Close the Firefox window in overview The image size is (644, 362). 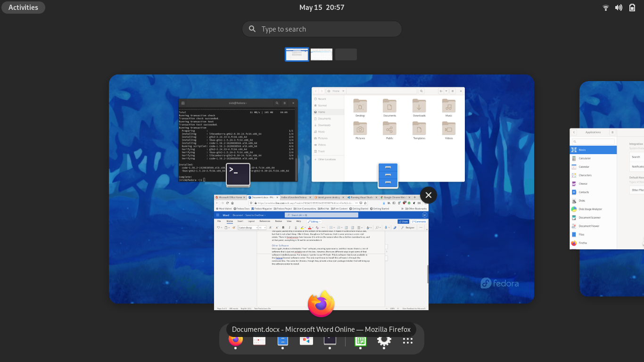[x=428, y=195]
